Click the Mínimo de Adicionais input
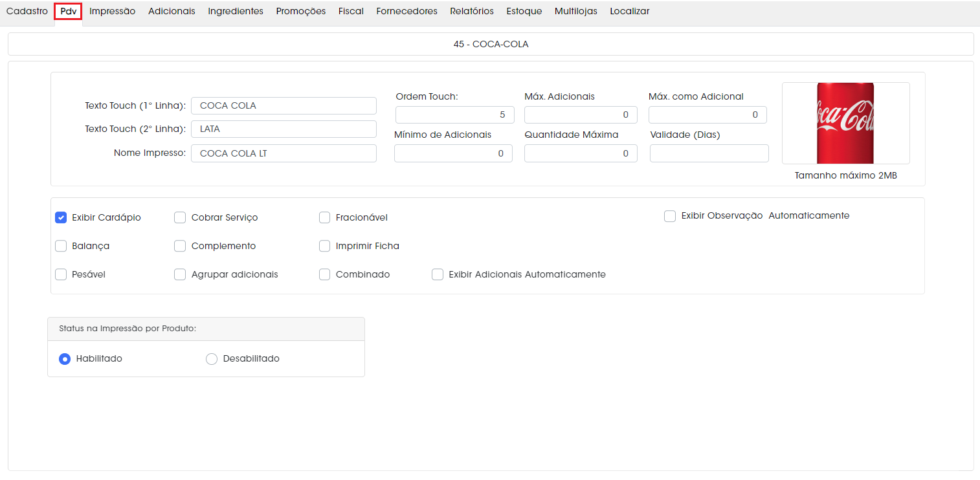Image resolution: width=980 pixels, height=480 pixels. pos(453,153)
